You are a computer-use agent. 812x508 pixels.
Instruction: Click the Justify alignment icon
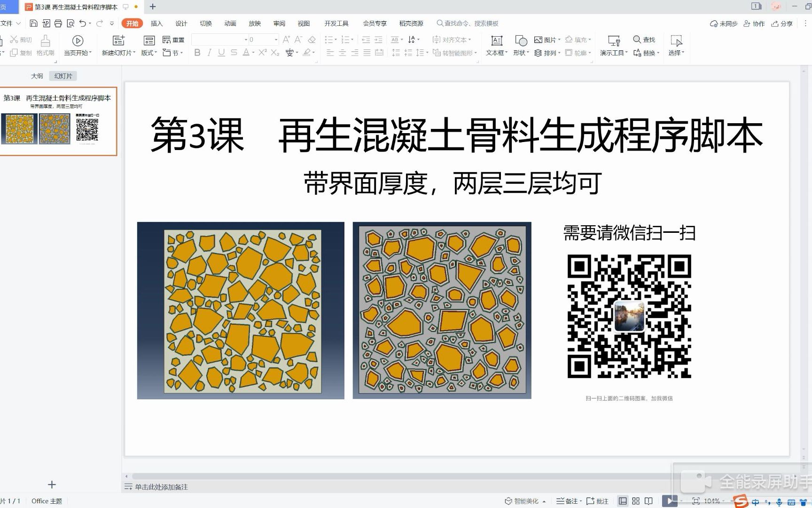click(x=367, y=53)
